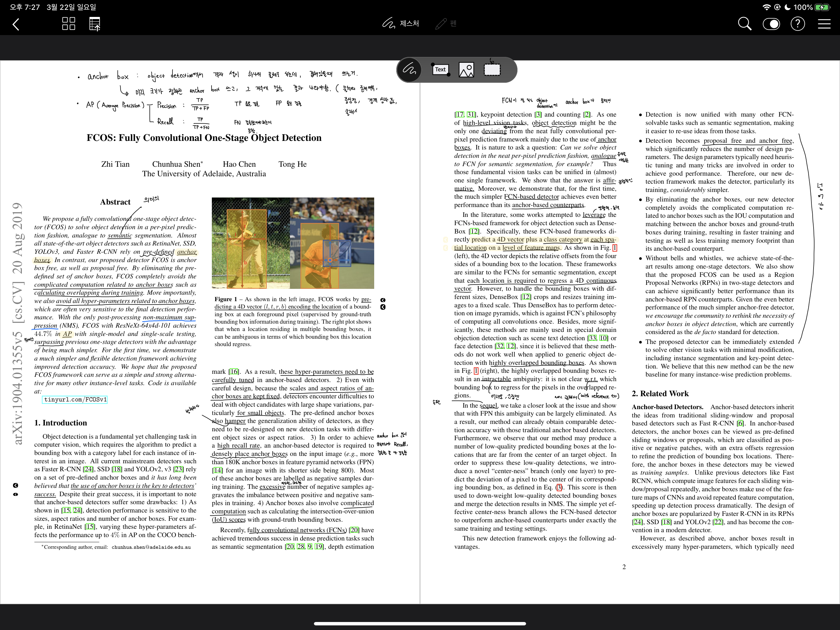Expand upper chevron beside Figure 1 caption
This screenshot has width=840, height=630.
[383, 300]
